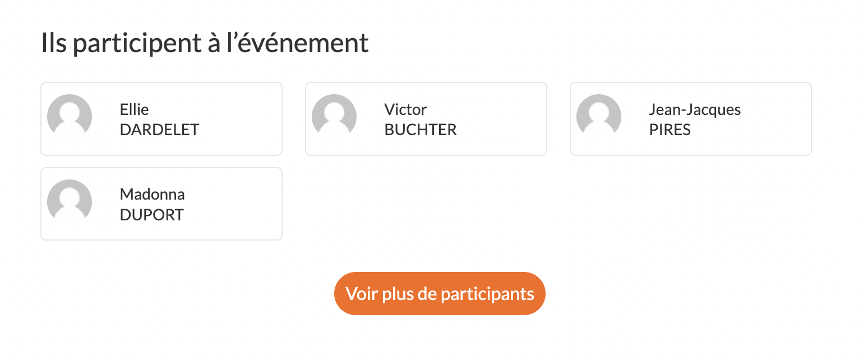
Task: Select the surname 'PIRES'
Action: [670, 130]
